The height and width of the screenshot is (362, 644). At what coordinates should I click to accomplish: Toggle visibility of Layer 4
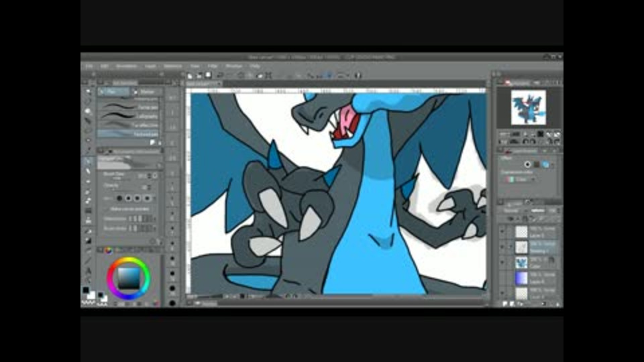click(x=502, y=278)
